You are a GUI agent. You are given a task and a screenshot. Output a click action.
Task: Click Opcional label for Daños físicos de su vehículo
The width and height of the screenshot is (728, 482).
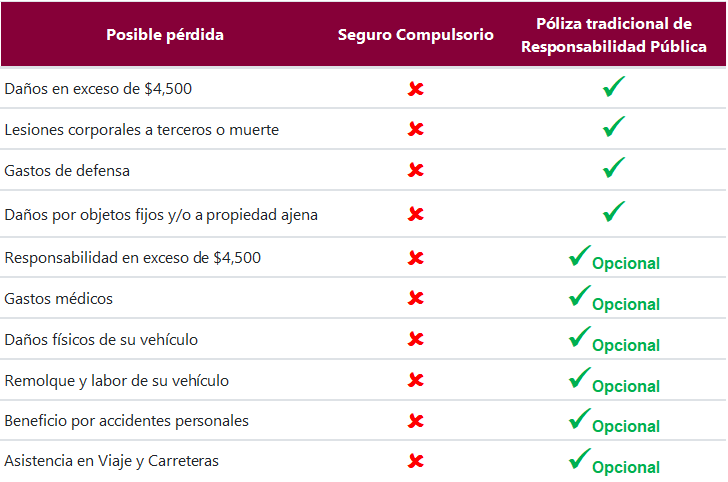[626, 345]
